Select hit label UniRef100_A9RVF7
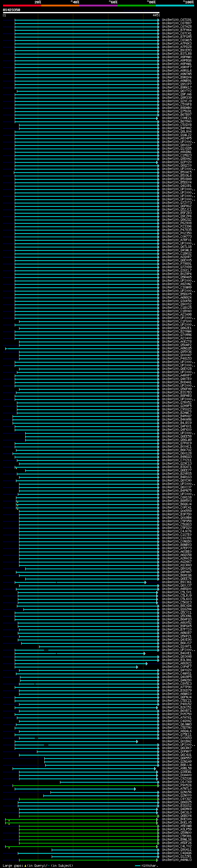The height and width of the screenshot is (868, 197). pyautogui.click(x=176, y=67)
